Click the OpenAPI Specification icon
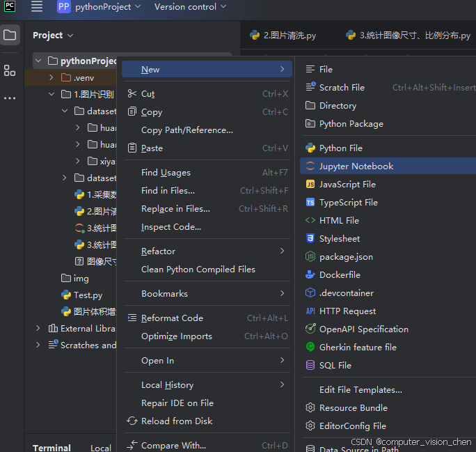Image resolution: width=476 pixels, height=452 pixels. (x=310, y=329)
